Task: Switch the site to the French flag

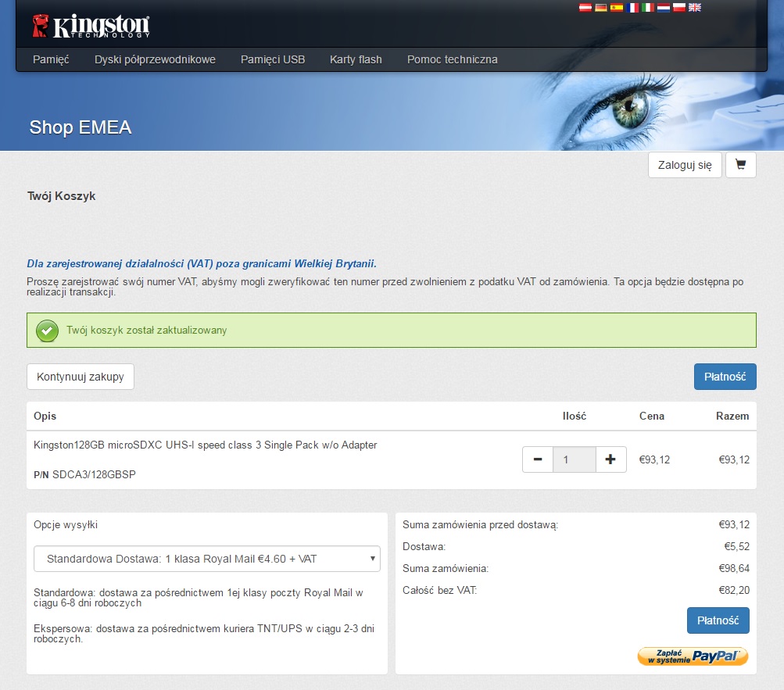Action: click(632, 8)
